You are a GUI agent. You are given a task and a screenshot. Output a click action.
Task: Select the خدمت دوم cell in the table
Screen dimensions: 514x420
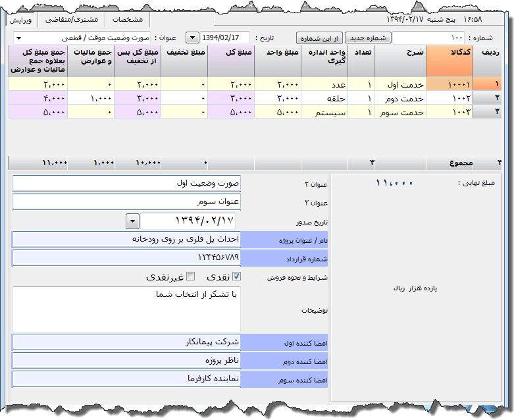399,98
